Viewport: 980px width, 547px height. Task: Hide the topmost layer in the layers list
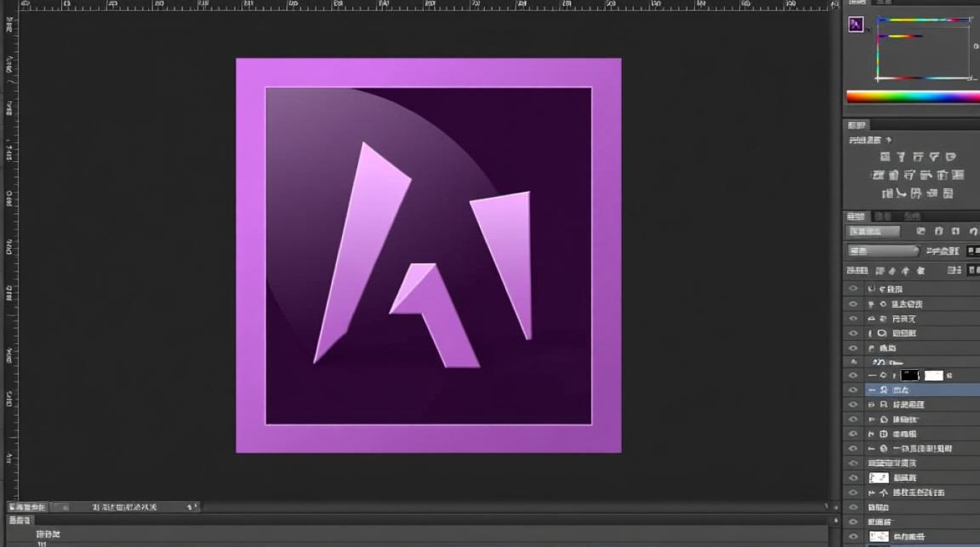point(853,289)
